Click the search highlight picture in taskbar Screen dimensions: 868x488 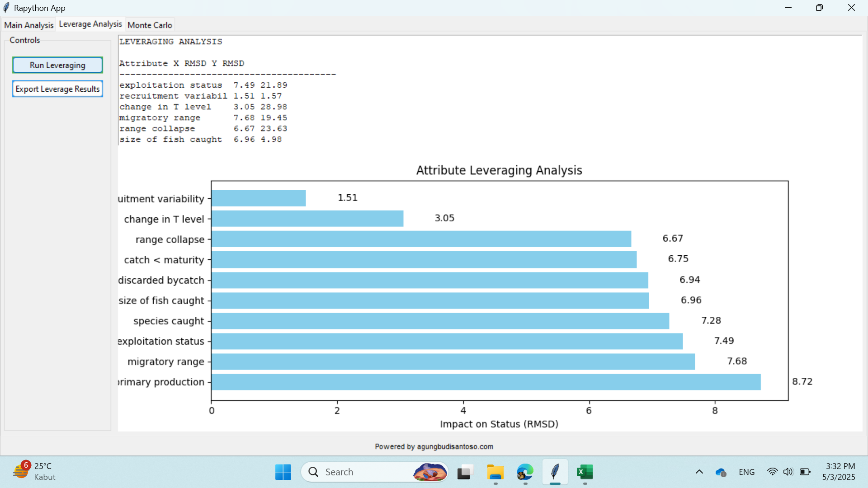click(x=429, y=472)
